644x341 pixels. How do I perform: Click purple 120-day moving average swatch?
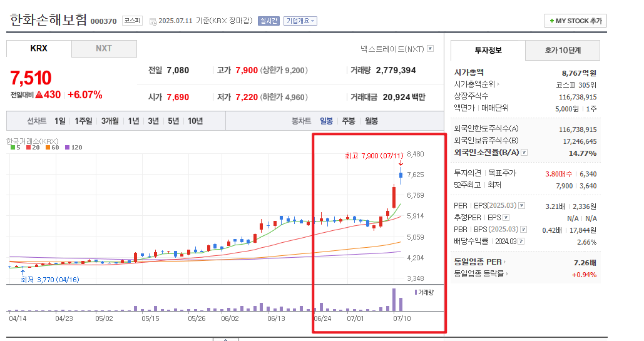(x=67, y=147)
